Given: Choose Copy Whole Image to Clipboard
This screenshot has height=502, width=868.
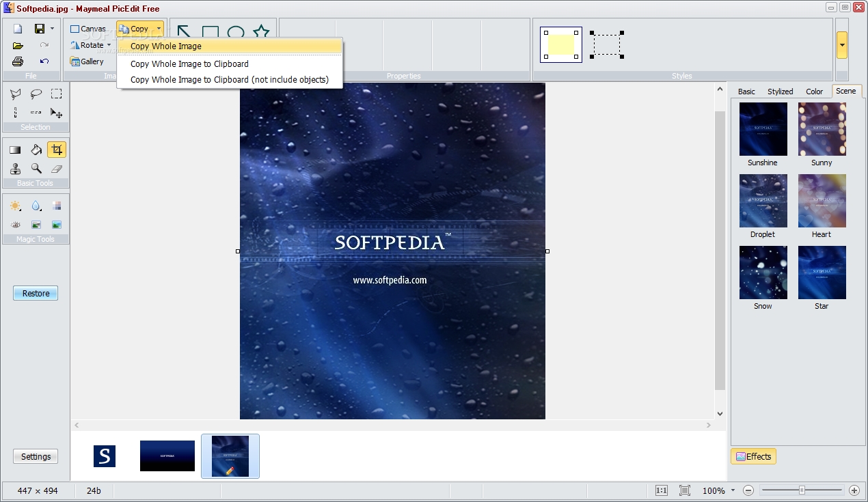Looking at the screenshot, I should pos(230,64).
